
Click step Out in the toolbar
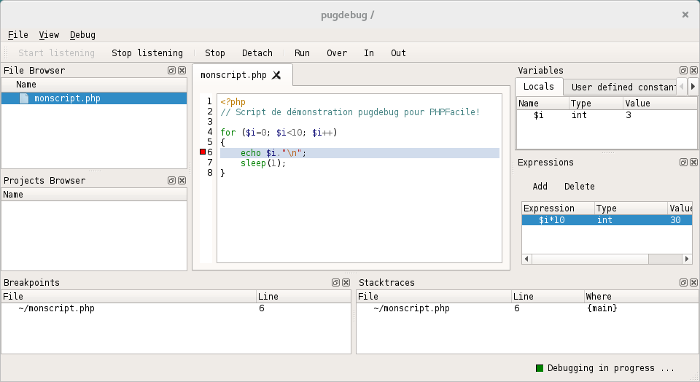[398, 53]
